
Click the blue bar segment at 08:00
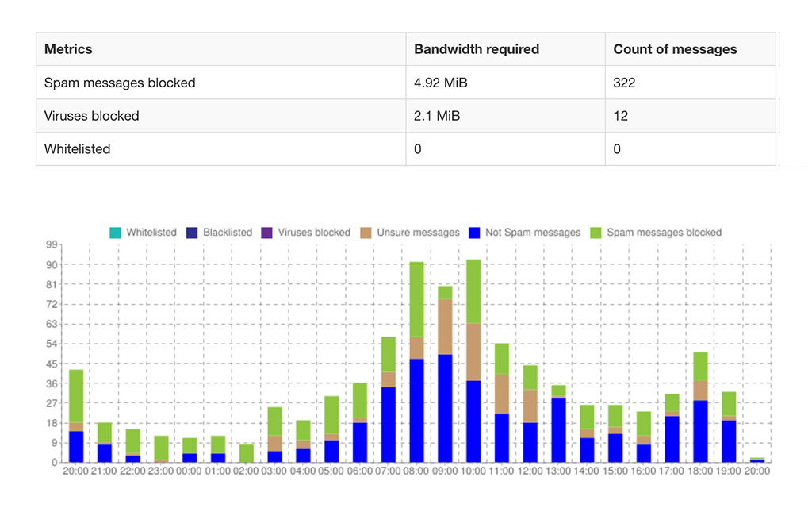click(x=416, y=410)
